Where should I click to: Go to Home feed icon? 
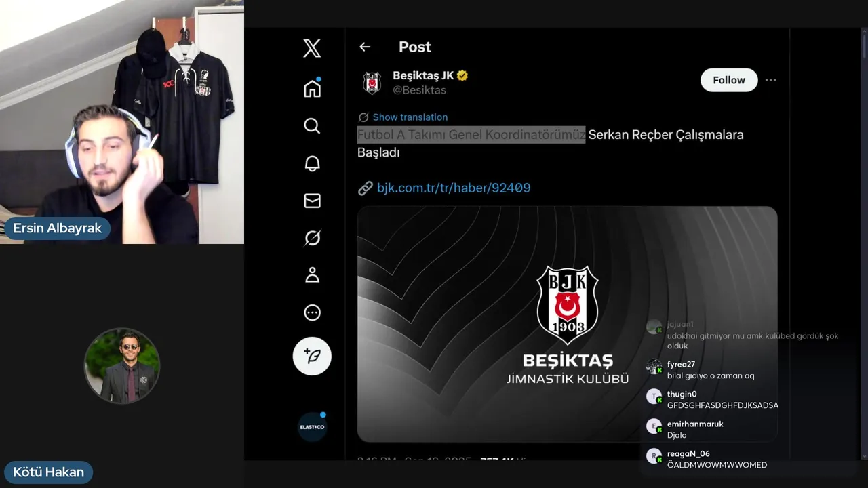click(x=312, y=88)
